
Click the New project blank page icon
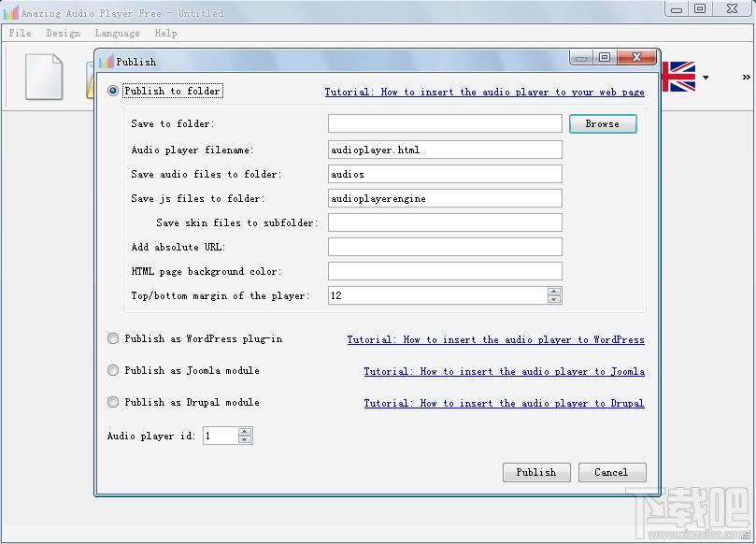[44, 77]
